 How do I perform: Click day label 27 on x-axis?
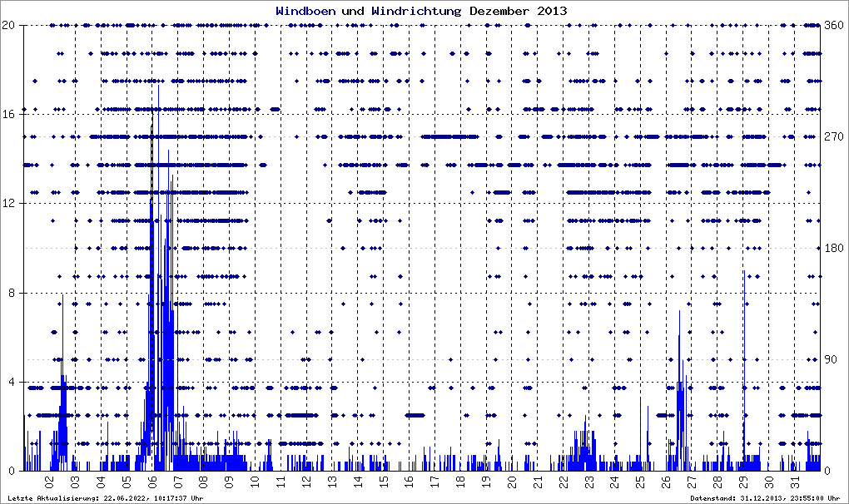692,482
